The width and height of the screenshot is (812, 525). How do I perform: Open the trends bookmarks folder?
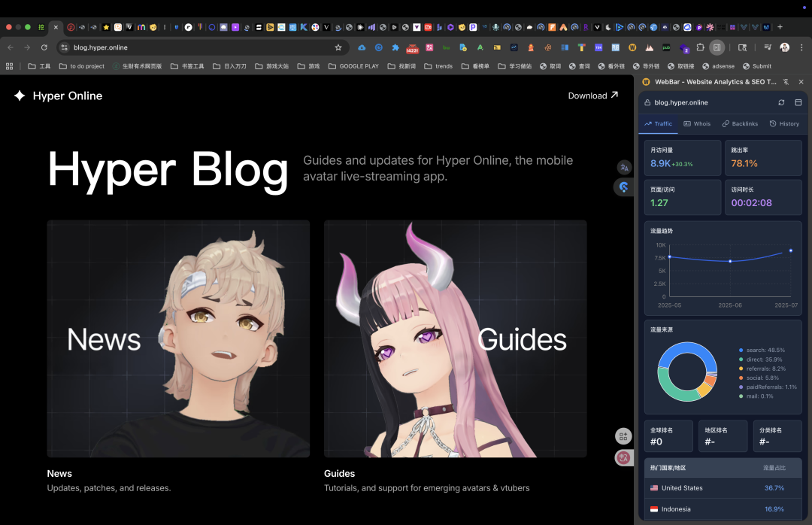coord(438,66)
